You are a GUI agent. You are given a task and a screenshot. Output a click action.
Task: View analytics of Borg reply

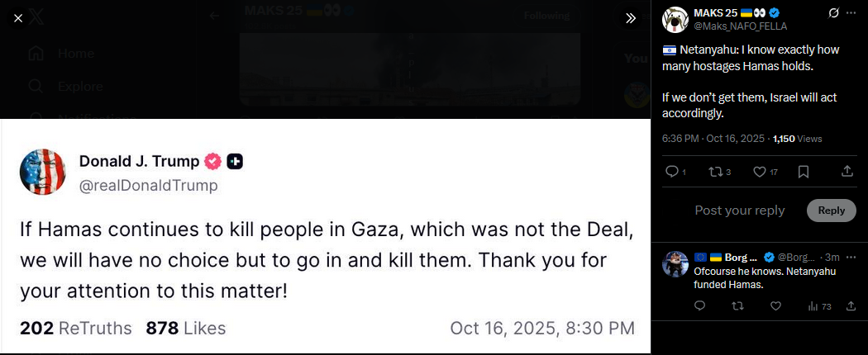[819, 305]
